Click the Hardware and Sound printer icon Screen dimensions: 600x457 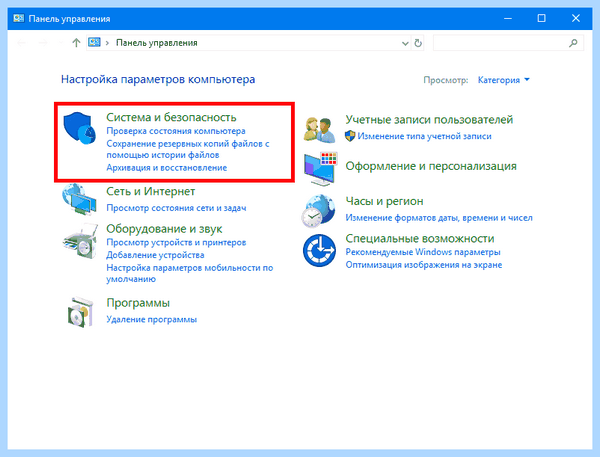pyautogui.click(x=80, y=241)
